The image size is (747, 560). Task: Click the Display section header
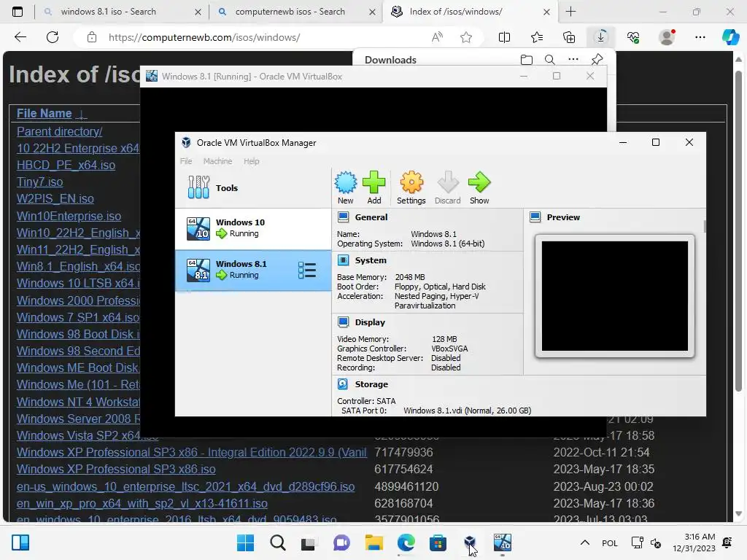click(x=370, y=322)
